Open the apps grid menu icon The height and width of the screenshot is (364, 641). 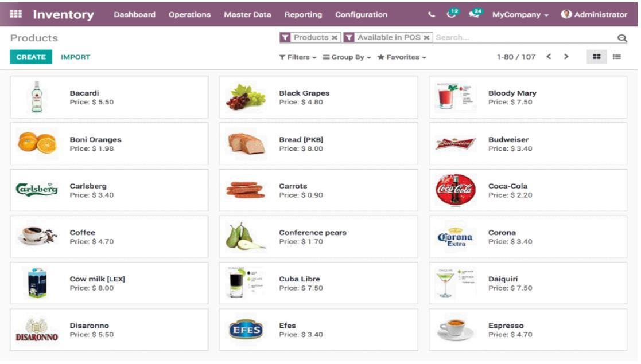[15, 14]
